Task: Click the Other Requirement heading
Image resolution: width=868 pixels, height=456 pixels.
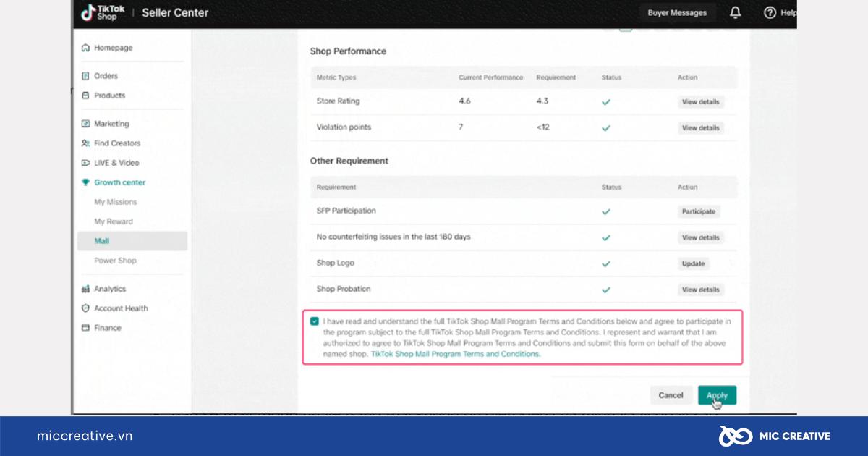Action: pos(349,161)
